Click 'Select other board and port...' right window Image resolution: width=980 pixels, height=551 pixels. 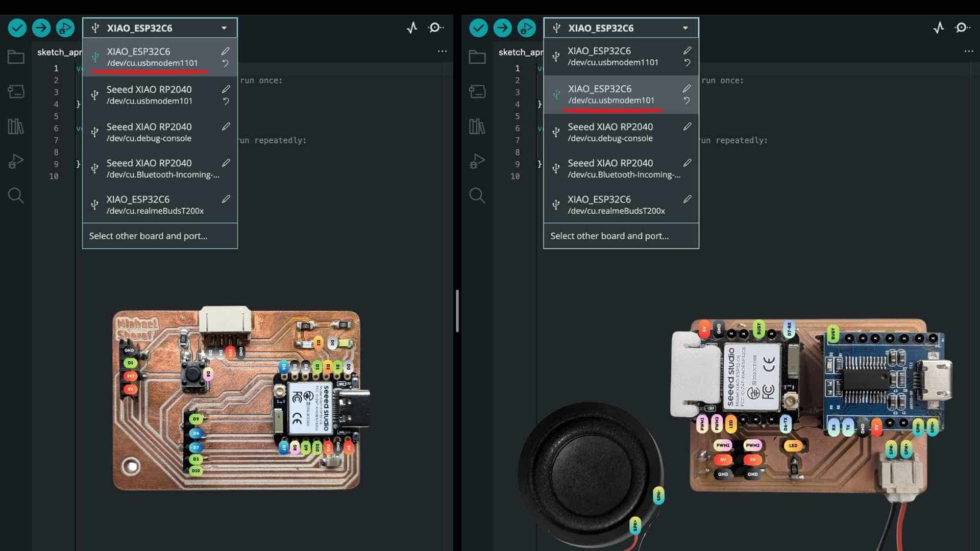click(x=609, y=236)
